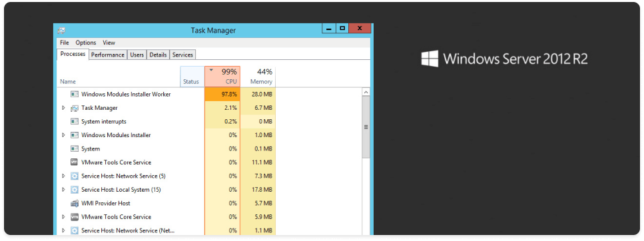The height and width of the screenshot is (241, 644).
Task: Click the first VMware Tools Core Service icon
Action: (75, 162)
